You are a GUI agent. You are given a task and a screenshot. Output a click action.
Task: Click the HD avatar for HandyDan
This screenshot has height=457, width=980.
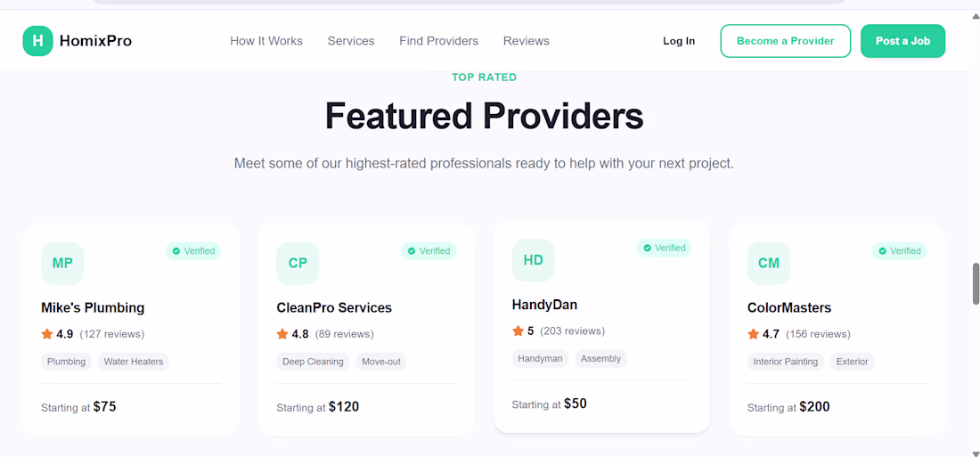tap(533, 260)
